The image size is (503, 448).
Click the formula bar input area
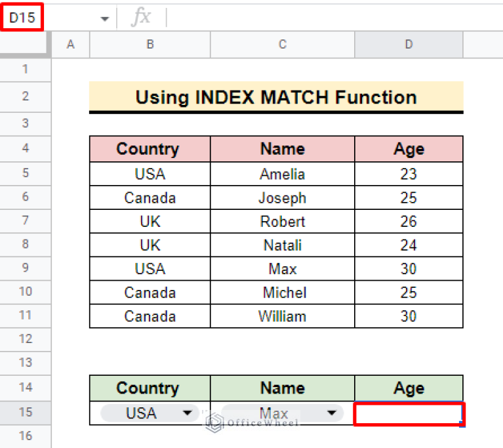[x=328, y=18]
